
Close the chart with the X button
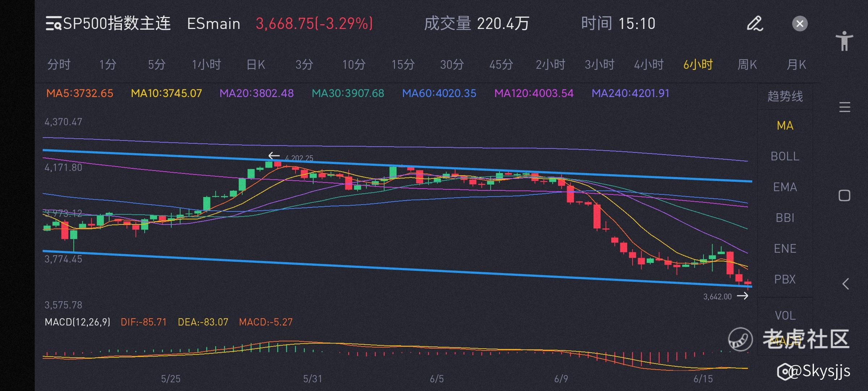pos(800,24)
